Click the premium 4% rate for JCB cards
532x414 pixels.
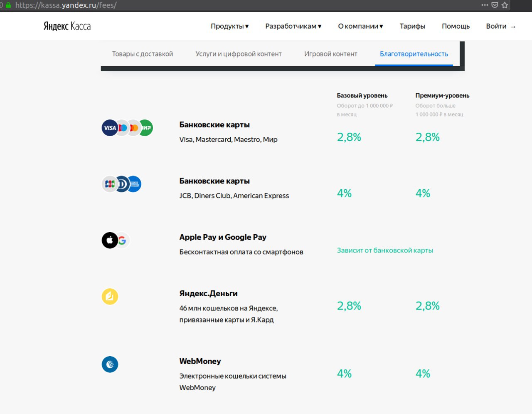(423, 193)
